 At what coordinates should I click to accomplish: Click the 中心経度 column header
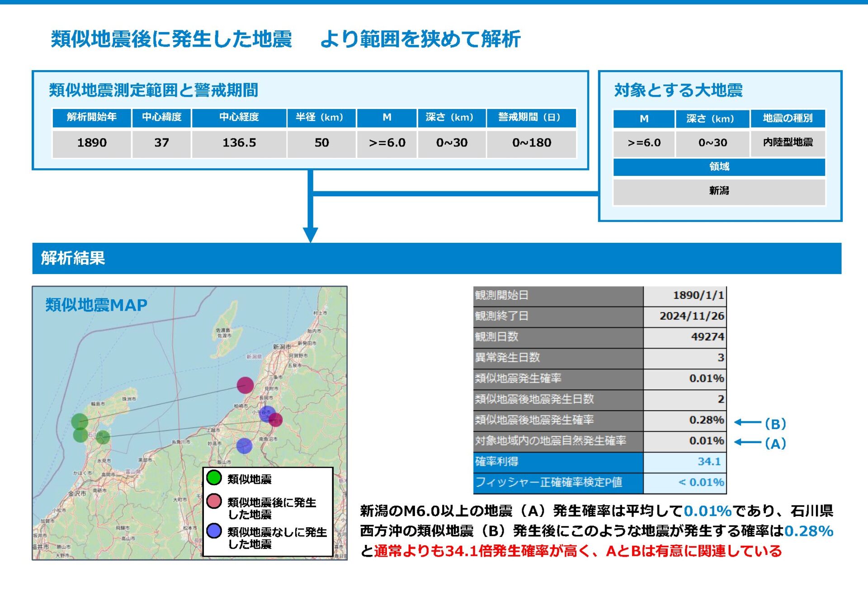click(239, 118)
